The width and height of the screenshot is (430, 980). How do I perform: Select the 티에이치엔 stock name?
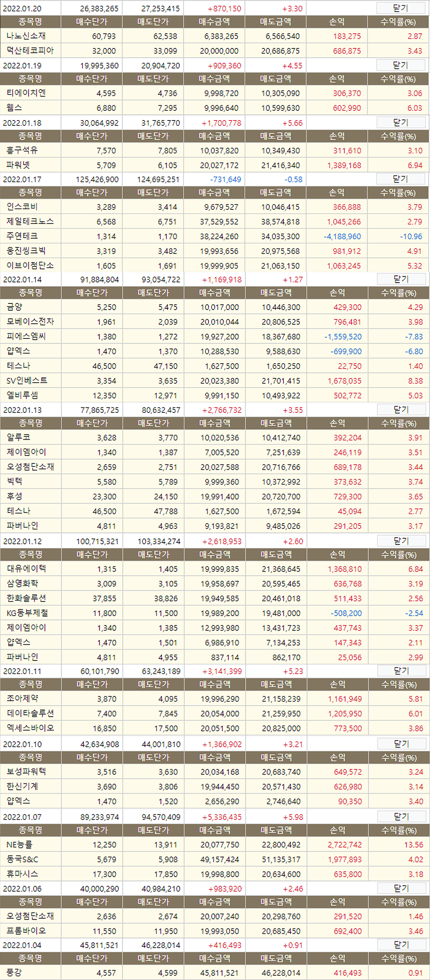[x=26, y=93]
